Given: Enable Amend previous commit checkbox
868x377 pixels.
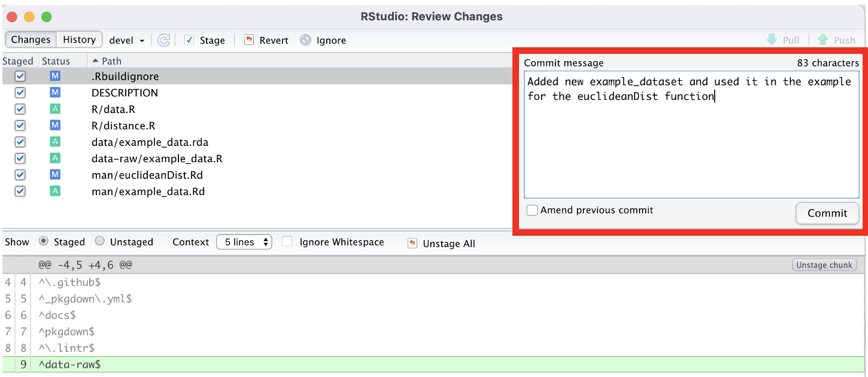Looking at the screenshot, I should 532,210.
